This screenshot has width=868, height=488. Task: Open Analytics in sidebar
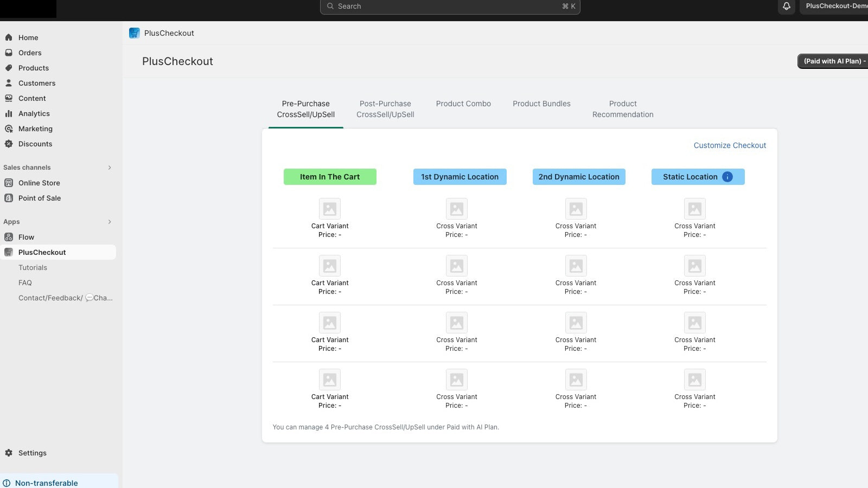pos(34,113)
